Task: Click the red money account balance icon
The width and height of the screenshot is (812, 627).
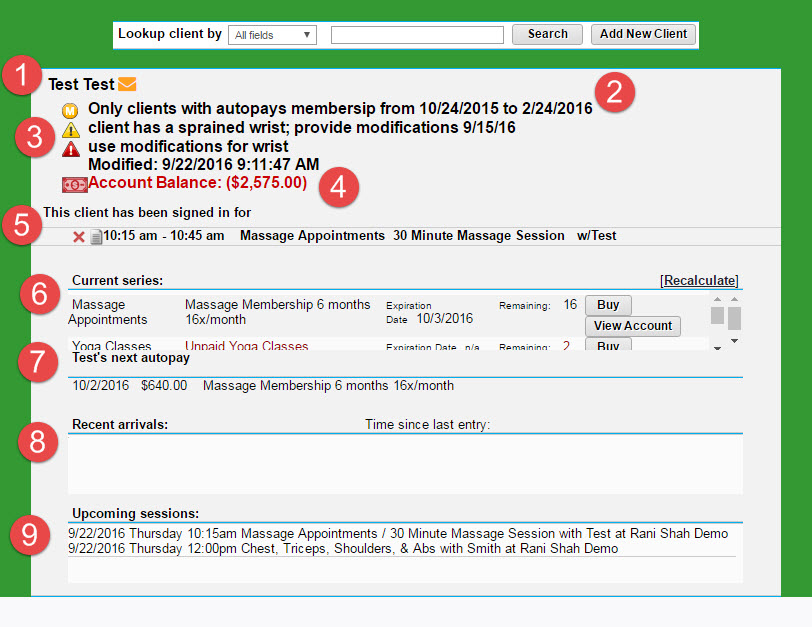Action: click(x=74, y=184)
